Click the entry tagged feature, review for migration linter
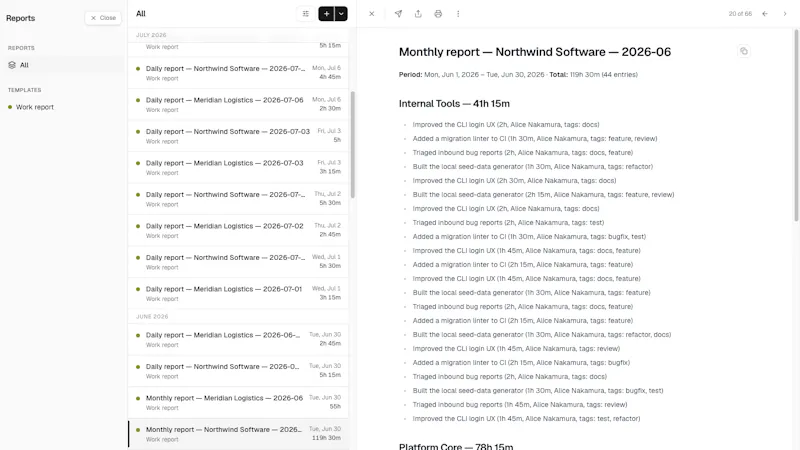This screenshot has height=450, width=800. pyautogui.click(x=535, y=138)
